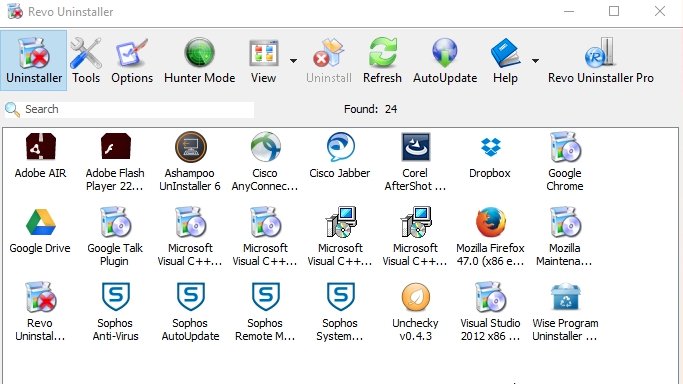This screenshot has height=384, width=683.
Task: Click the "Found: 24" count text
Action: 370,109
